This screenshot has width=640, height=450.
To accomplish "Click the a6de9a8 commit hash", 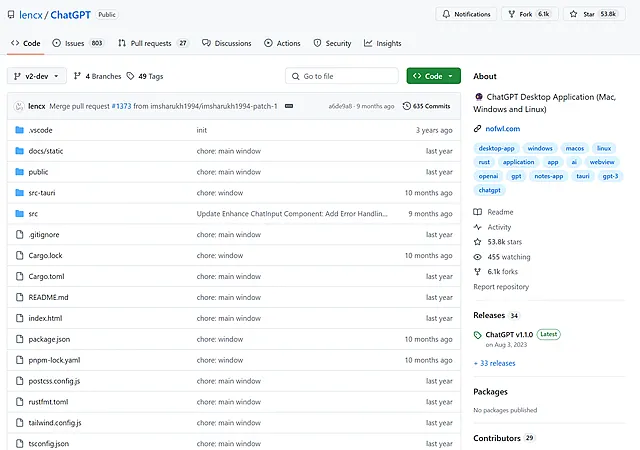I will pyautogui.click(x=340, y=106).
